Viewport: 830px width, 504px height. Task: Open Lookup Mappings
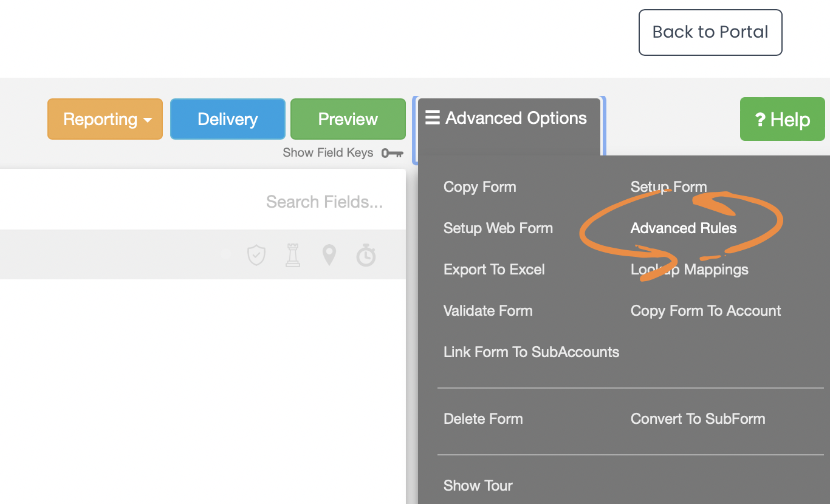689,270
